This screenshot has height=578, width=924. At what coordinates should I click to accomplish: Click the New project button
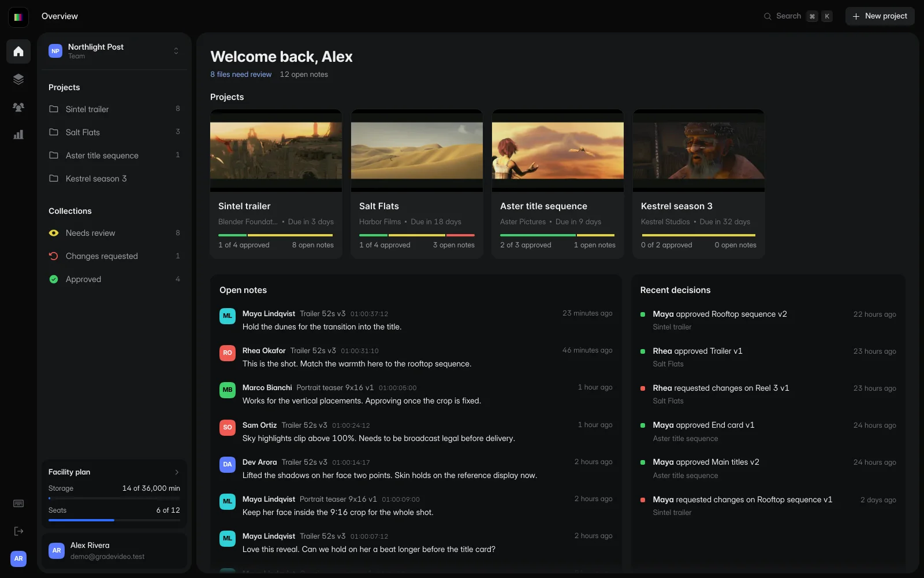pyautogui.click(x=880, y=16)
